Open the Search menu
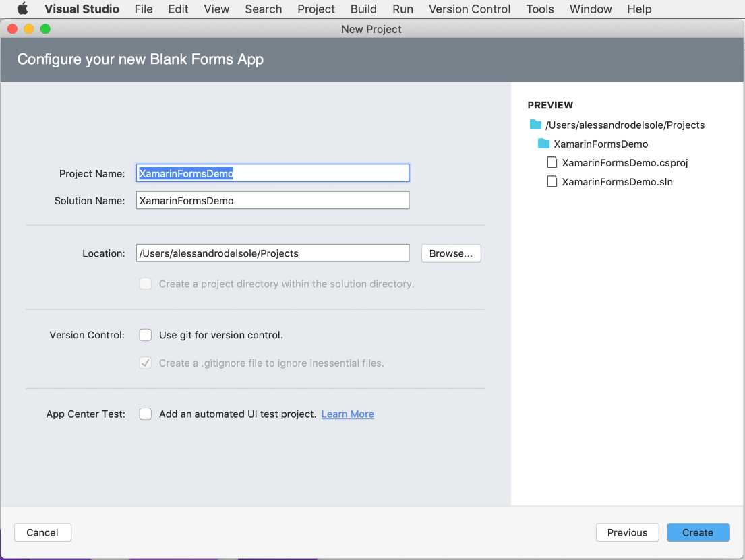The image size is (745, 560). click(x=263, y=9)
